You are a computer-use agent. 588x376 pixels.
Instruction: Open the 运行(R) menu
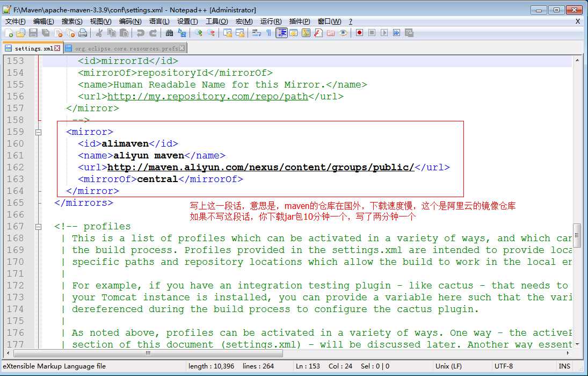click(x=271, y=21)
